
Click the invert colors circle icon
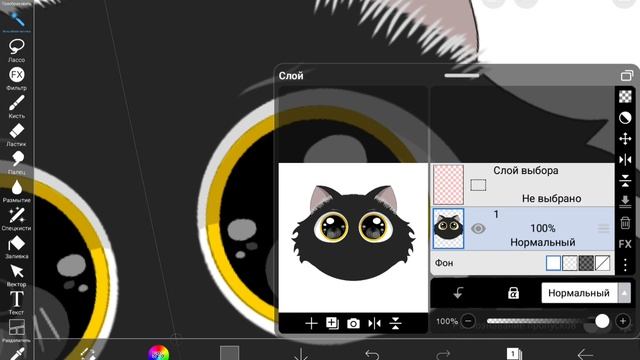(x=625, y=118)
